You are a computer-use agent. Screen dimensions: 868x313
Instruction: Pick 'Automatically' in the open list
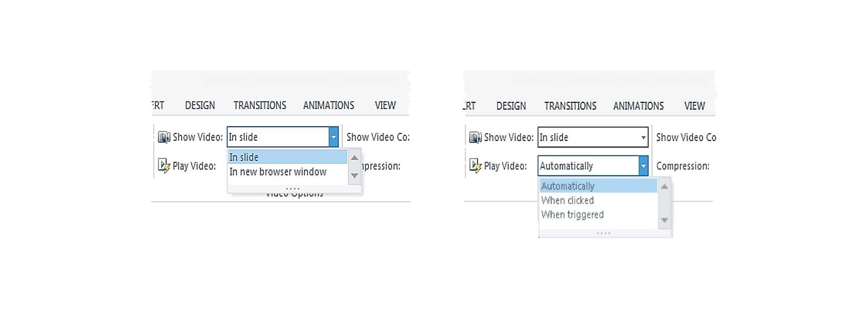[598, 186]
